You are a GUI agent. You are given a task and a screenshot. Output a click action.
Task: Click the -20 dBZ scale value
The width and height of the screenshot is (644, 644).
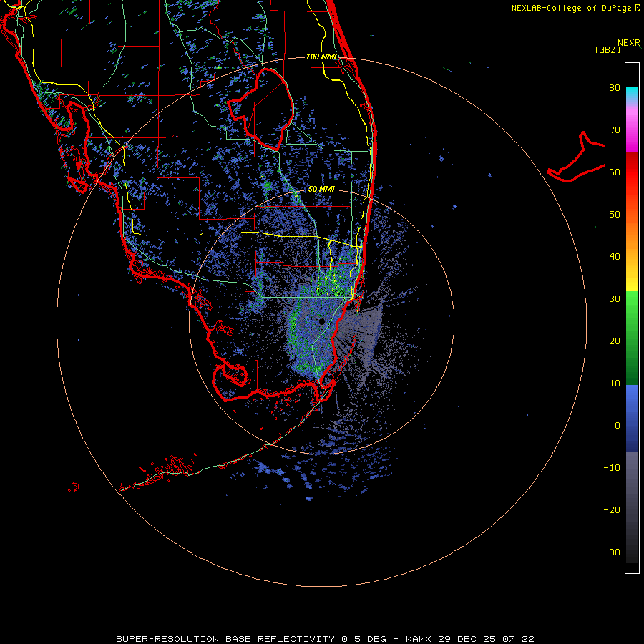tap(612, 509)
